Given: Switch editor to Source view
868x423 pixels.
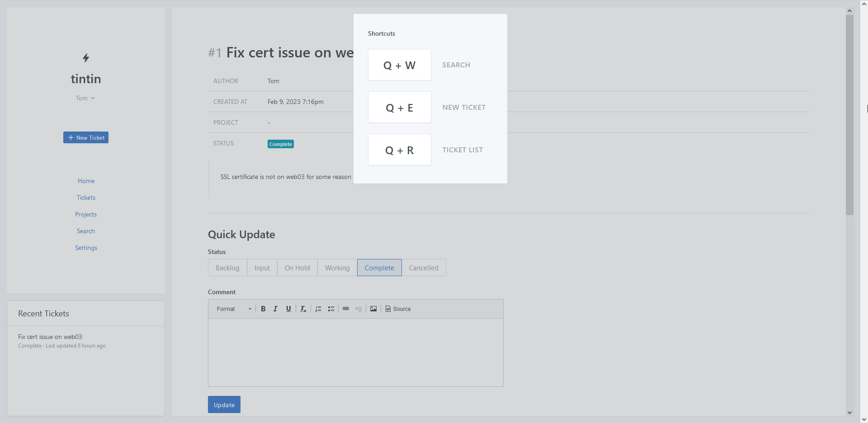Looking at the screenshot, I should coord(398,309).
